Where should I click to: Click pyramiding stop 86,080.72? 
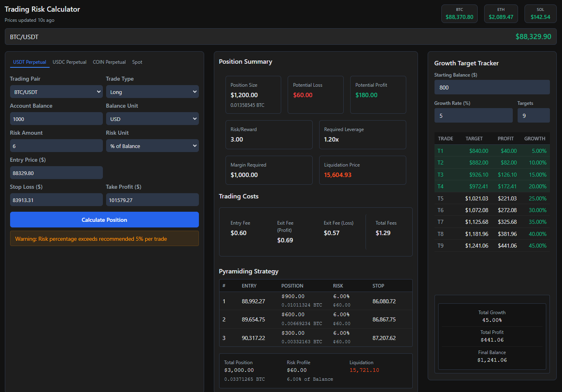pyautogui.click(x=384, y=301)
